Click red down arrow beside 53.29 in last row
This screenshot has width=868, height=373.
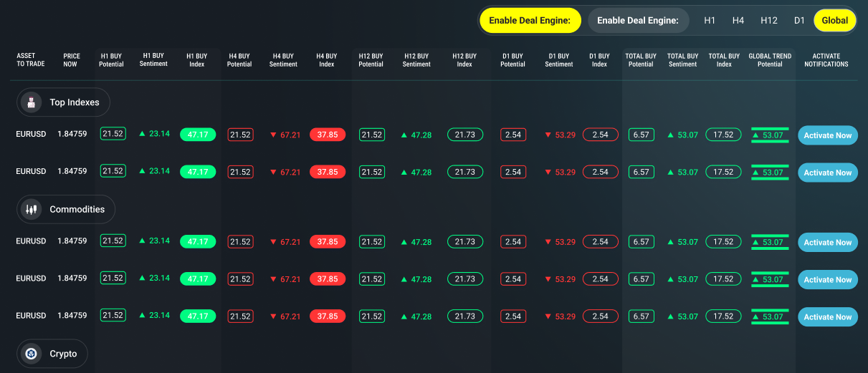click(548, 316)
